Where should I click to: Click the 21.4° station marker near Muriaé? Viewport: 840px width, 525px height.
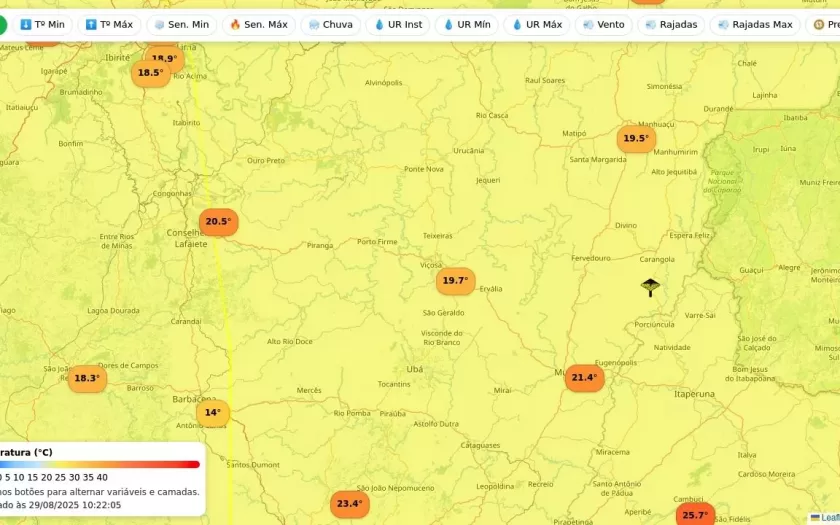pyautogui.click(x=584, y=378)
